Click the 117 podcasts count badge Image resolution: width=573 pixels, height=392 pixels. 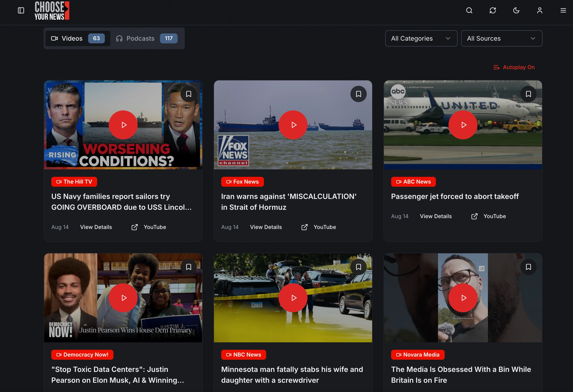pos(169,38)
